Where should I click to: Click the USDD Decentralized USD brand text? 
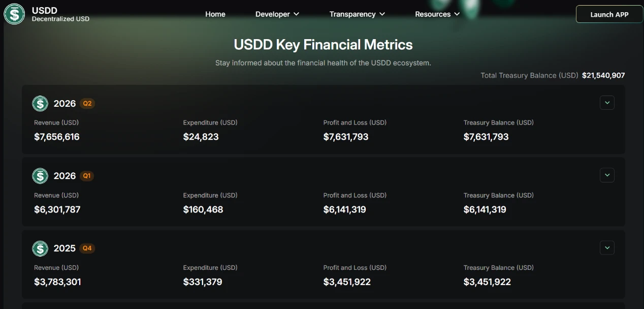pos(60,14)
